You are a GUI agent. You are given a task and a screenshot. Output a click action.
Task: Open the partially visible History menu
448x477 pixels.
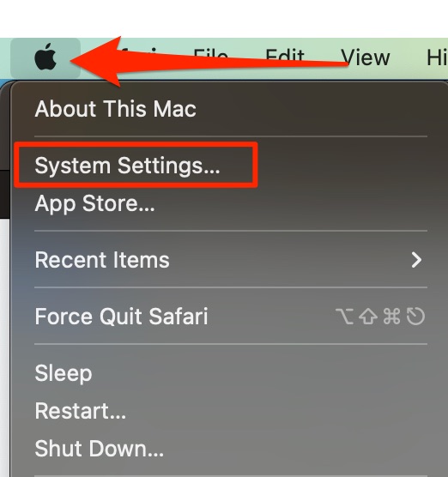click(437, 57)
